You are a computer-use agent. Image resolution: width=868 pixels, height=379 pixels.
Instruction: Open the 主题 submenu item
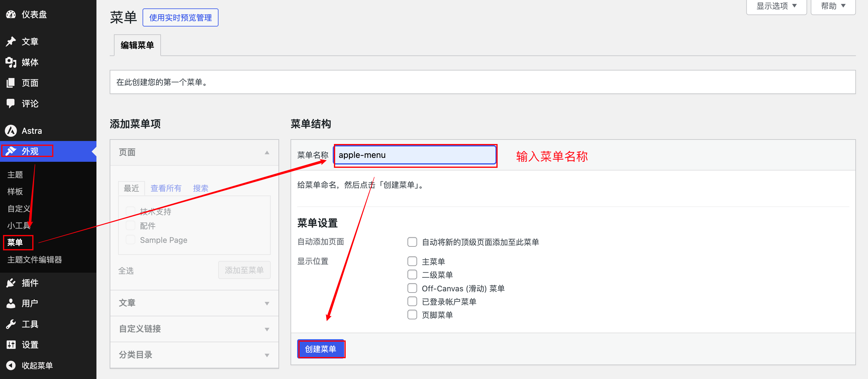tap(15, 175)
